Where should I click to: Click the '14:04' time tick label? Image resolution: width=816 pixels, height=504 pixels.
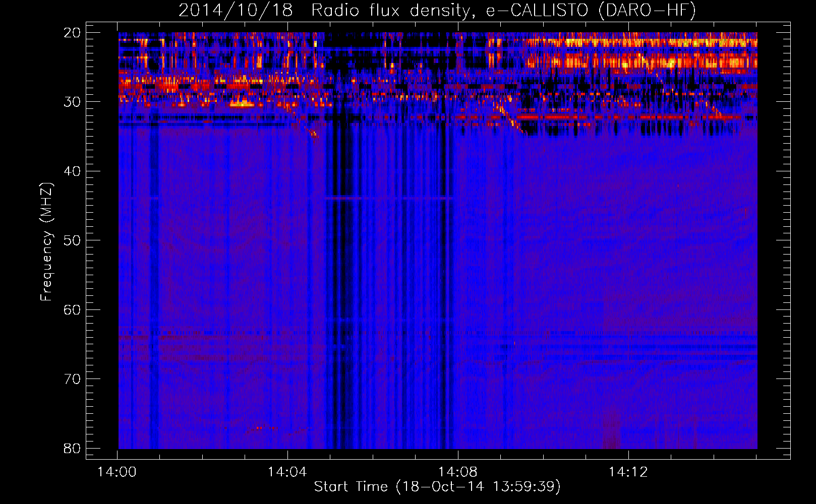point(287,472)
